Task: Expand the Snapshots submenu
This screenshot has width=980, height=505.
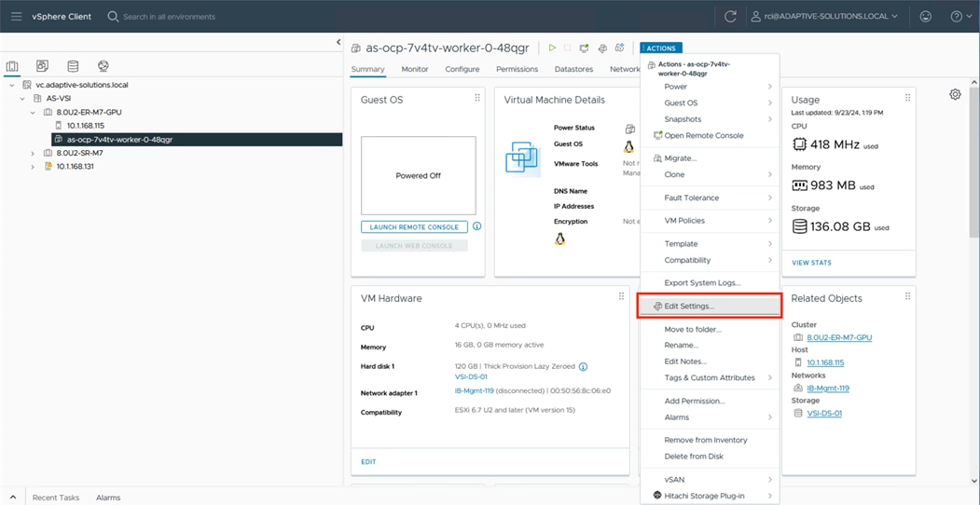Action: tap(710, 119)
